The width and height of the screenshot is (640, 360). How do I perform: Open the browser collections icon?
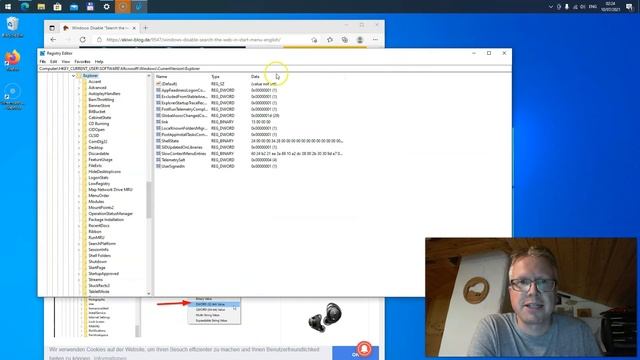[x=345, y=40]
